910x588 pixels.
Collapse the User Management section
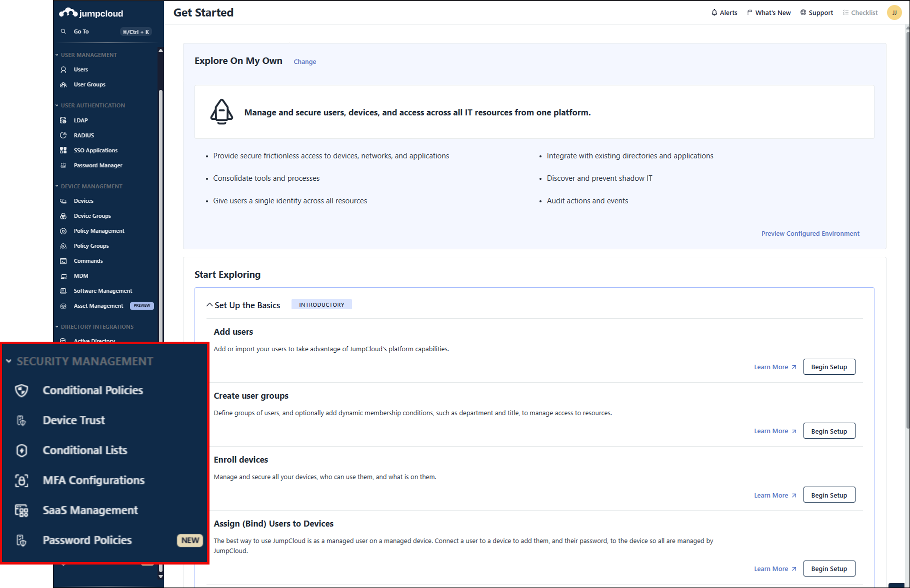click(x=57, y=55)
